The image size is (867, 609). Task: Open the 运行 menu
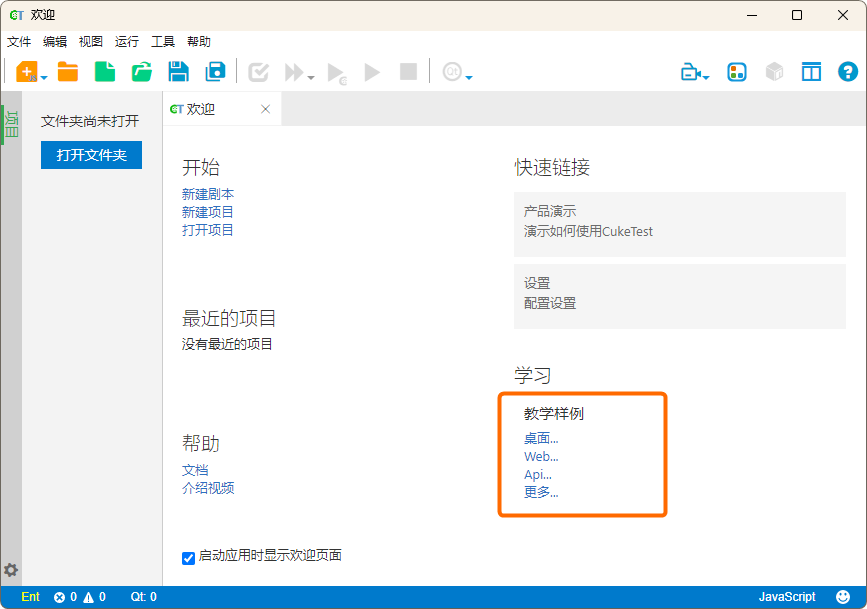click(127, 41)
